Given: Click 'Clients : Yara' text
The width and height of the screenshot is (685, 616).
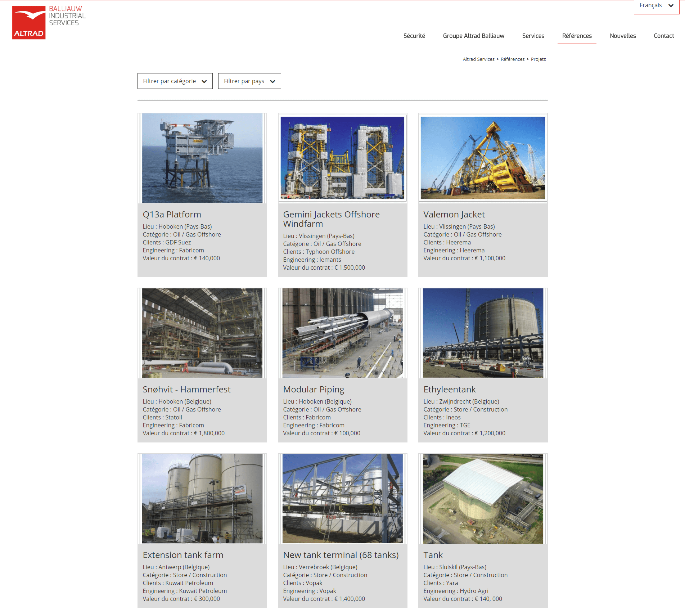Looking at the screenshot, I should pos(441,583).
